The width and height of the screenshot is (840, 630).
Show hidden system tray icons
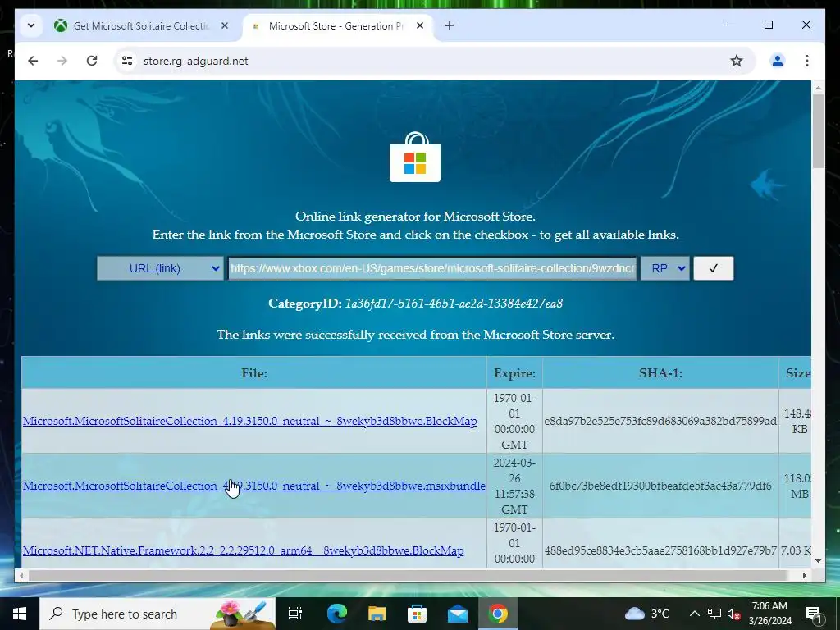click(694, 614)
